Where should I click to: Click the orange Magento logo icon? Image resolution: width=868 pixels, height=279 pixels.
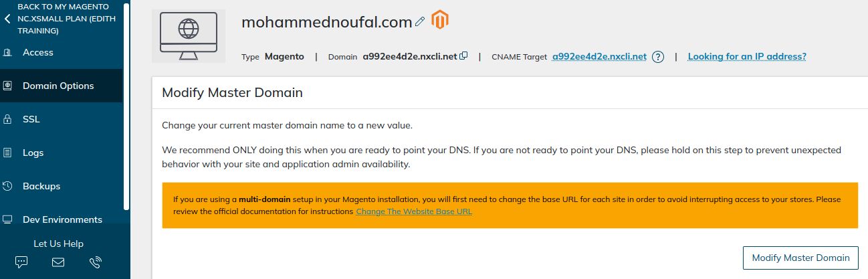(x=439, y=20)
